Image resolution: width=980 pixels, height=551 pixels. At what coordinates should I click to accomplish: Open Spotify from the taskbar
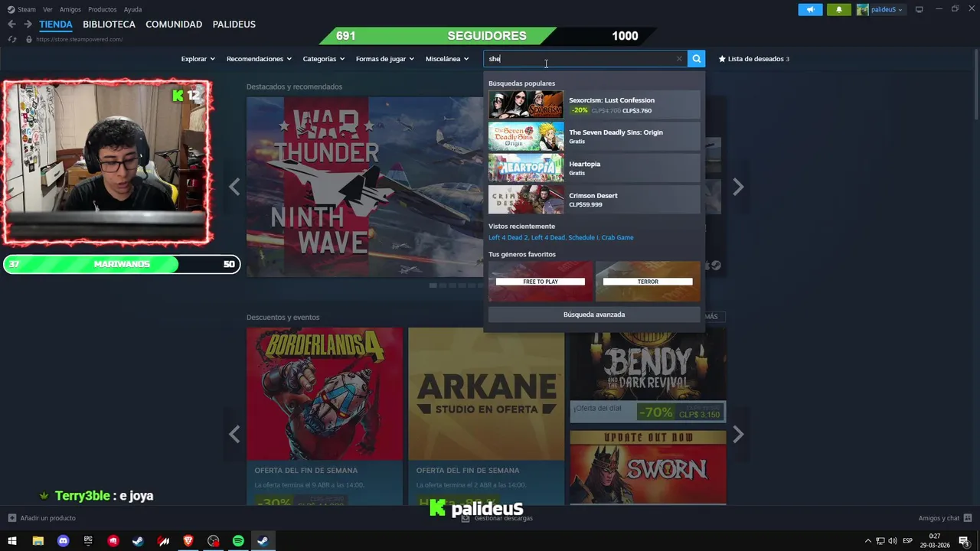point(238,541)
